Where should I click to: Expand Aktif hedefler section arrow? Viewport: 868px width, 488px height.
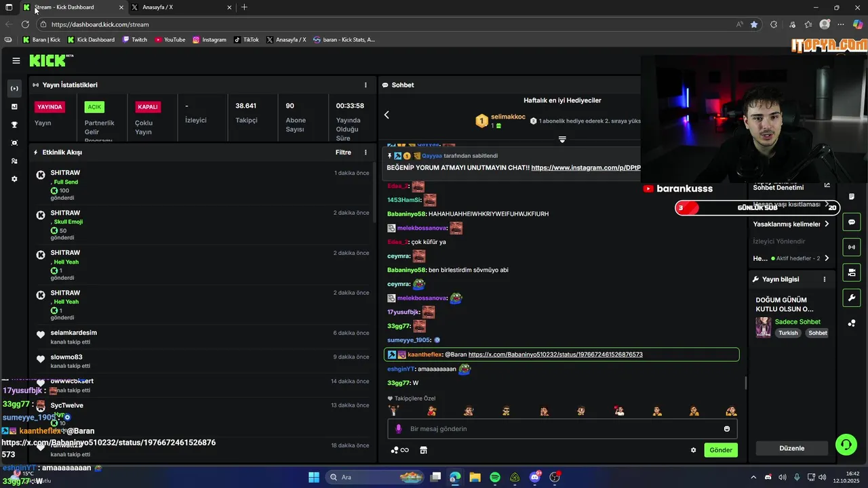(827, 258)
